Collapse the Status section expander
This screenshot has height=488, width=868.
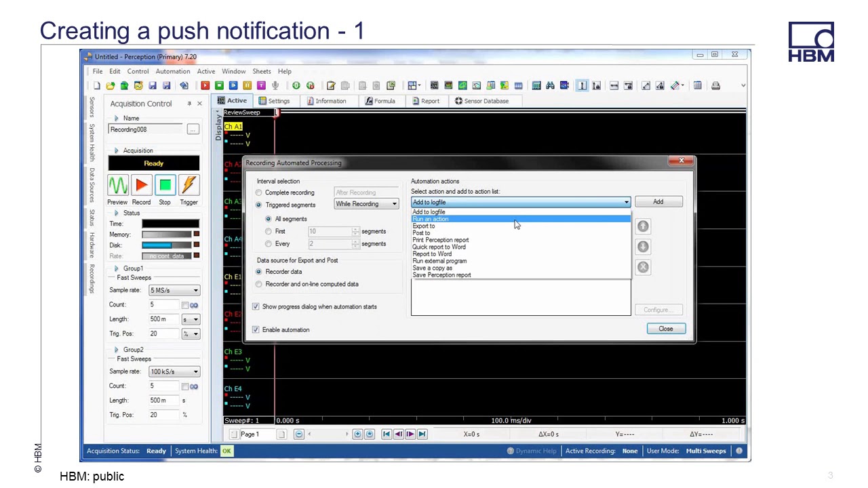(117, 213)
